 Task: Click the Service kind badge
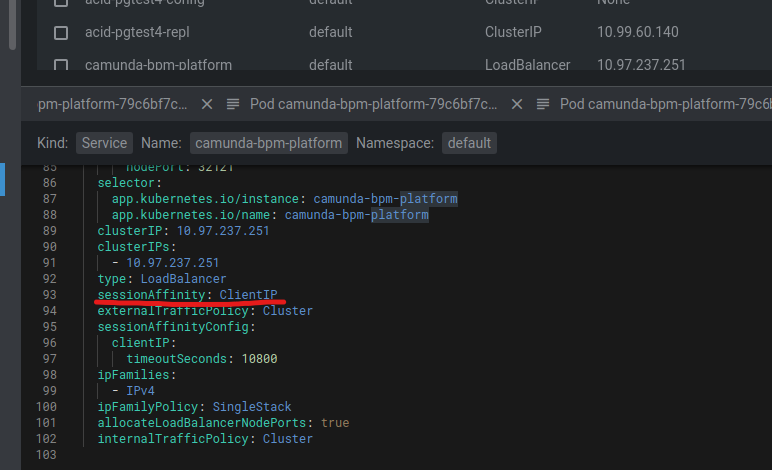[x=104, y=143]
